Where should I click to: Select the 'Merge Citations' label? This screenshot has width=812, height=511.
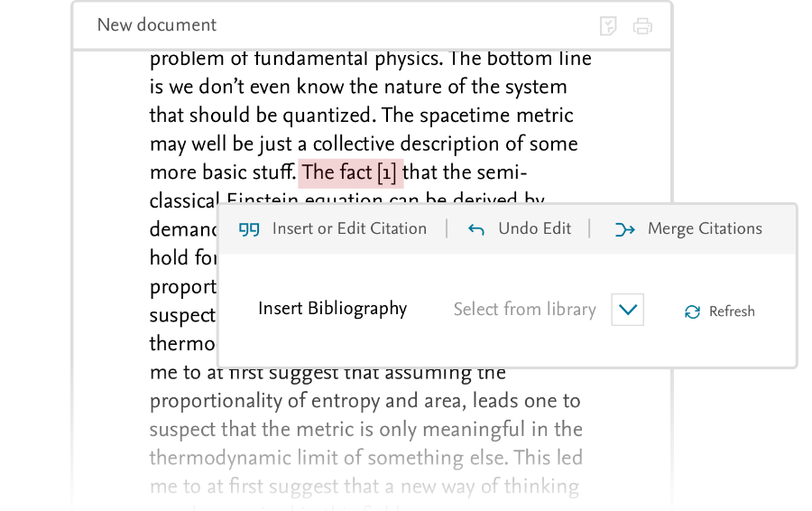click(x=705, y=228)
